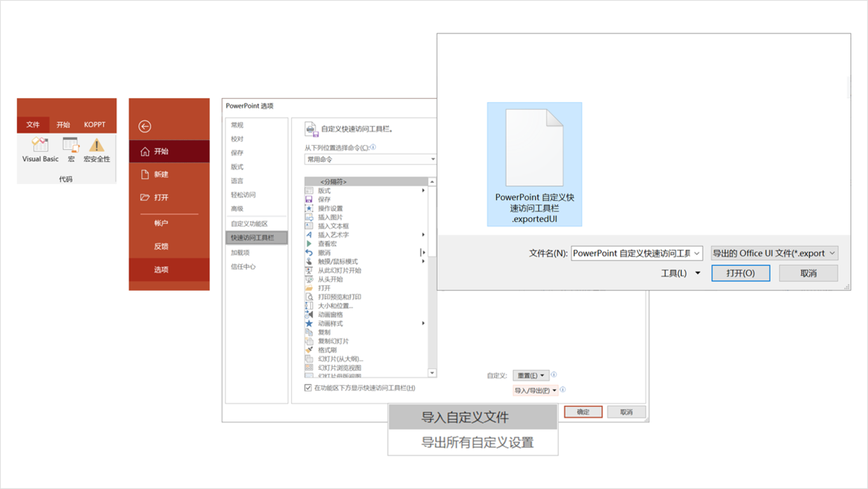Click the 文件名 text input field
This screenshot has width=868, height=489.
pos(631,254)
